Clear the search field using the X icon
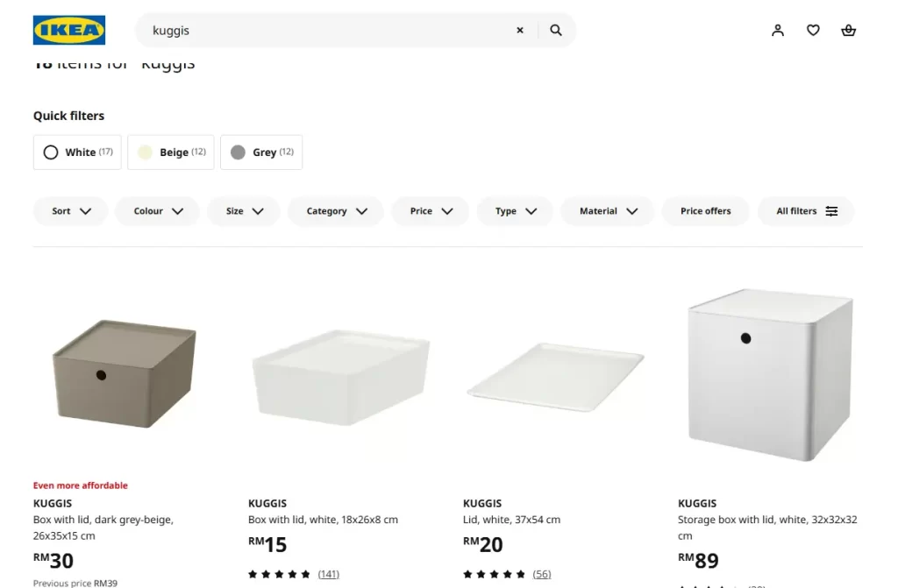Viewport: 898px width, 588px height. tap(519, 29)
